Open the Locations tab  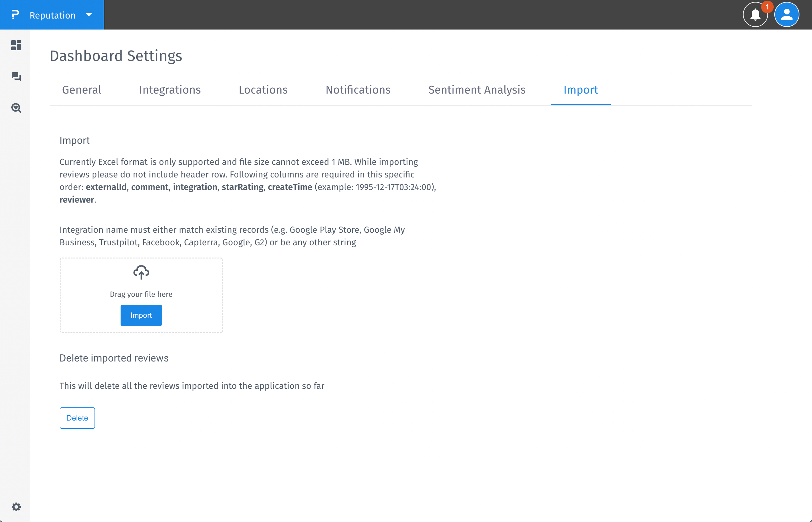263,90
